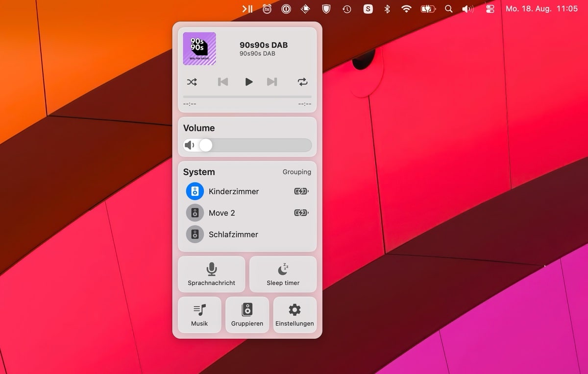588x374 pixels.
Task: Open macOS Control Center in menu bar
Action: (x=490, y=9)
